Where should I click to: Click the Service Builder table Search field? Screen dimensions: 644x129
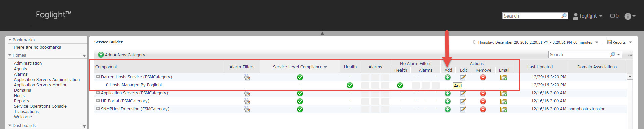pyautogui.click(x=579, y=54)
